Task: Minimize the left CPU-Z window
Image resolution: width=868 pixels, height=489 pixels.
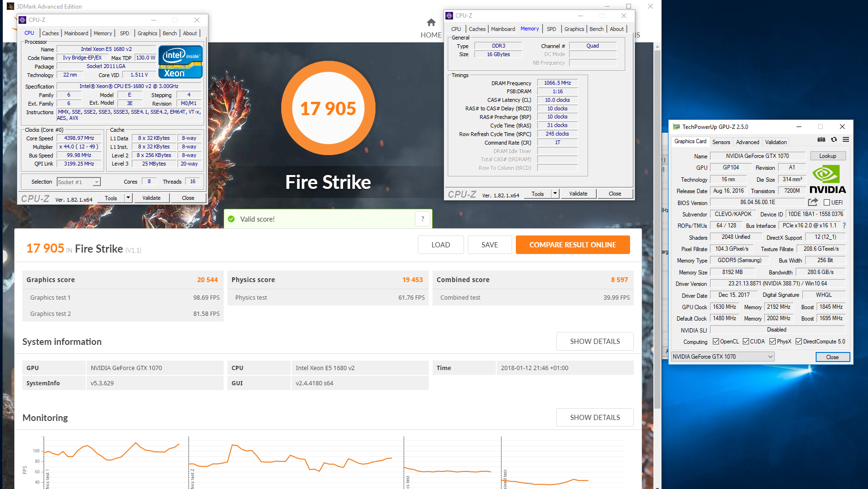Action: [154, 20]
